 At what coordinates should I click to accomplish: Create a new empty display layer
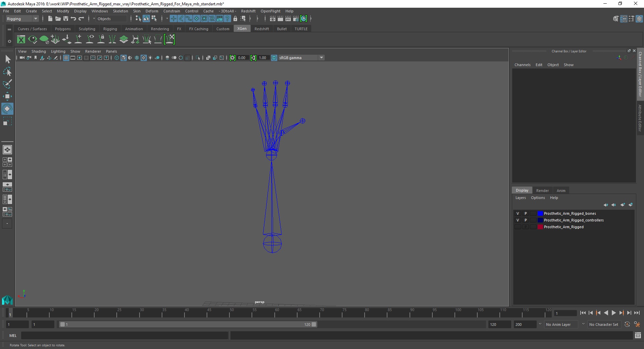pyautogui.click(x=623, y=205)
